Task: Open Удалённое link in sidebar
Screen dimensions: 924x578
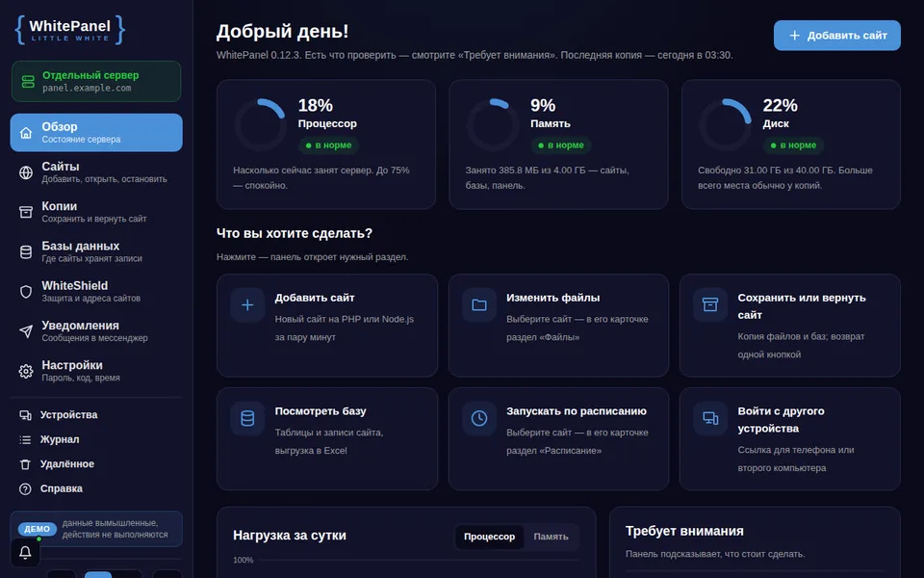Action: pyautogui.click(x=96, y=464)
